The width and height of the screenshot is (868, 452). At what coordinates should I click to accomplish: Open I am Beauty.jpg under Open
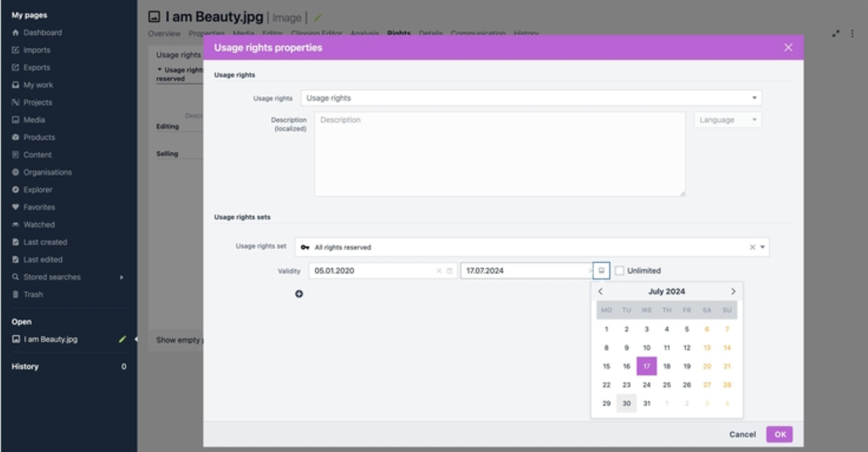50,339
